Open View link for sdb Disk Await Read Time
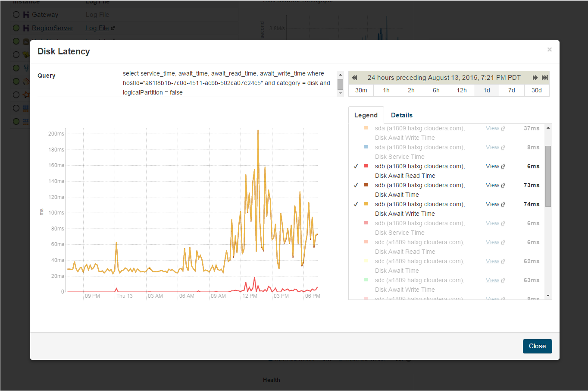The image size is (588, 391). click(492, 166)
